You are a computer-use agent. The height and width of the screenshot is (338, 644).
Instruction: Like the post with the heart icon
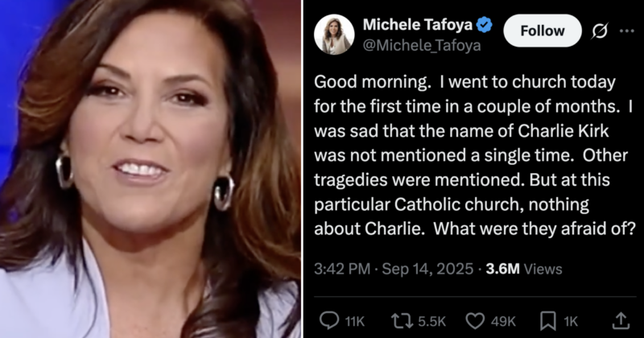[475, 320]
